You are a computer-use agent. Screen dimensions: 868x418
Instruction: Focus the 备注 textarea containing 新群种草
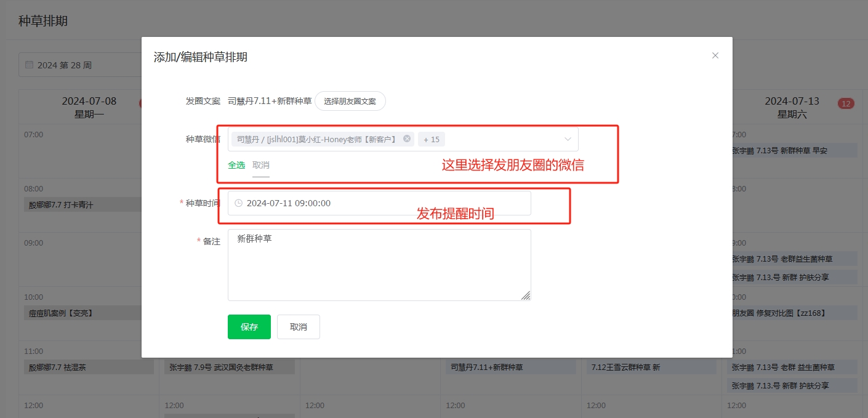coord(379,265)
